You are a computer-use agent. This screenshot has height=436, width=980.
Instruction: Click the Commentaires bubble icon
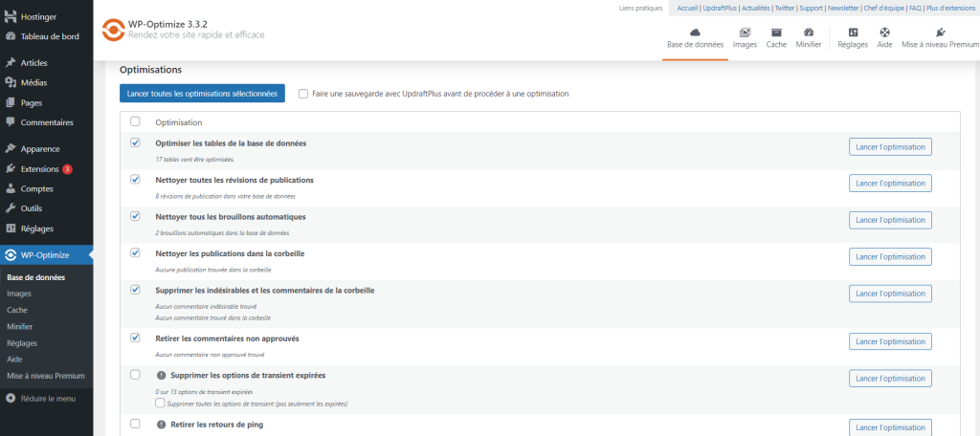(10, 122)
